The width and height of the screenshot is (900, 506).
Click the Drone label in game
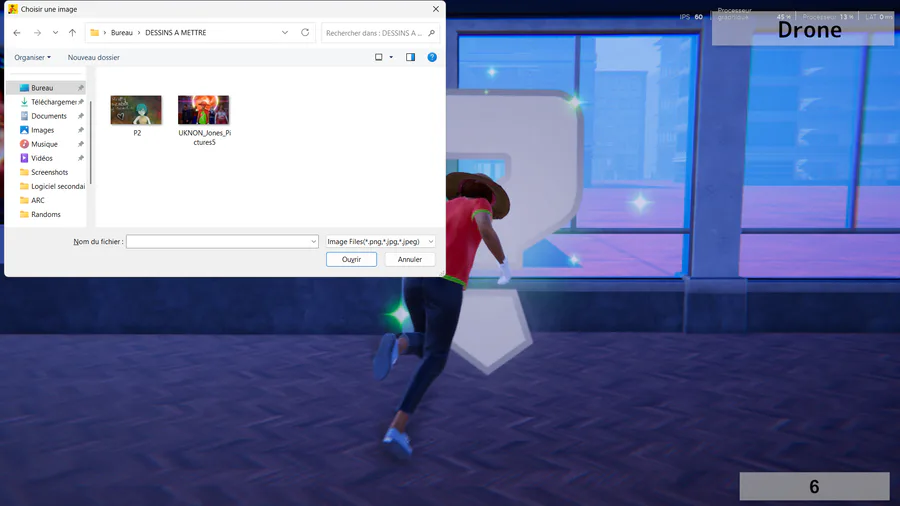pyautogui.click(x=809, y=30)
